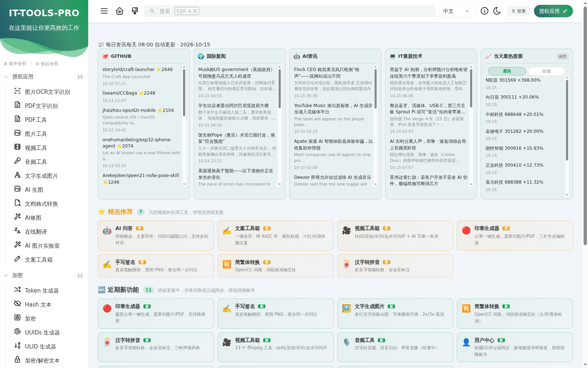
Task: Open the info circle icon
Action: click(x=484, y=11)
